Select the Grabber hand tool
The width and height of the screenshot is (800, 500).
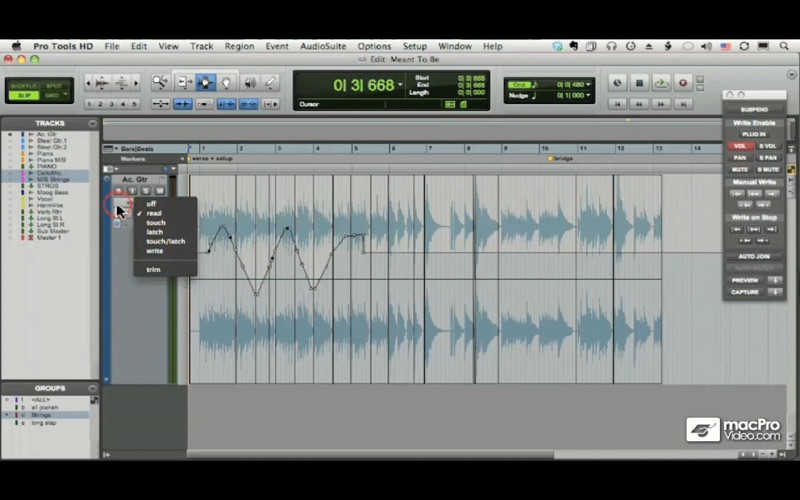click(x=227, y=82)
